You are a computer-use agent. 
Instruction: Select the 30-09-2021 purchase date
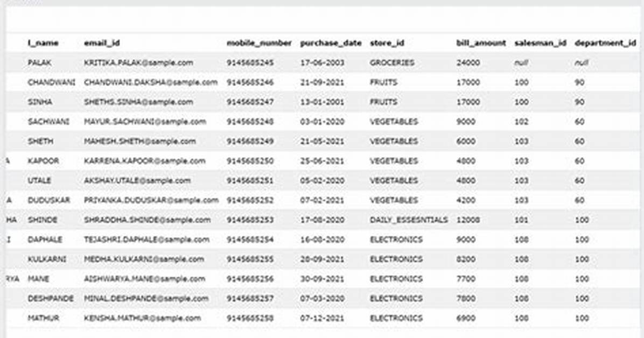point(322,279)
